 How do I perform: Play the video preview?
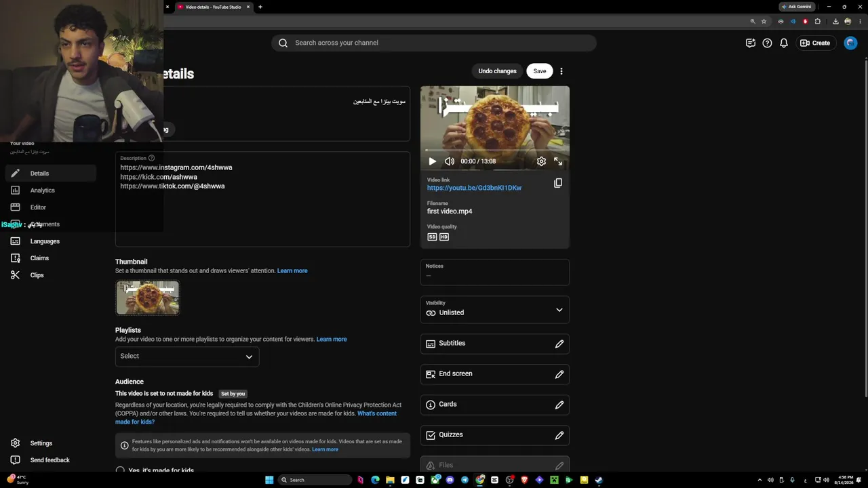pos(432,161)
